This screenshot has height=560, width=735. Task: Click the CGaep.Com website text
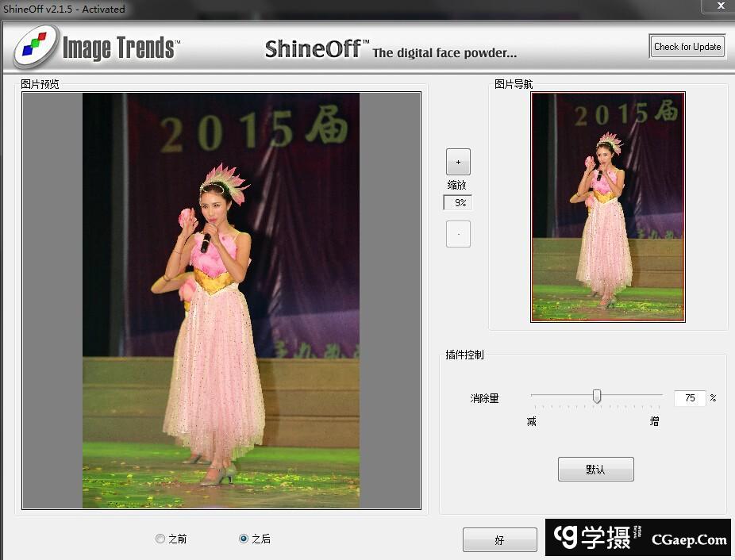(x=689, y=539)
